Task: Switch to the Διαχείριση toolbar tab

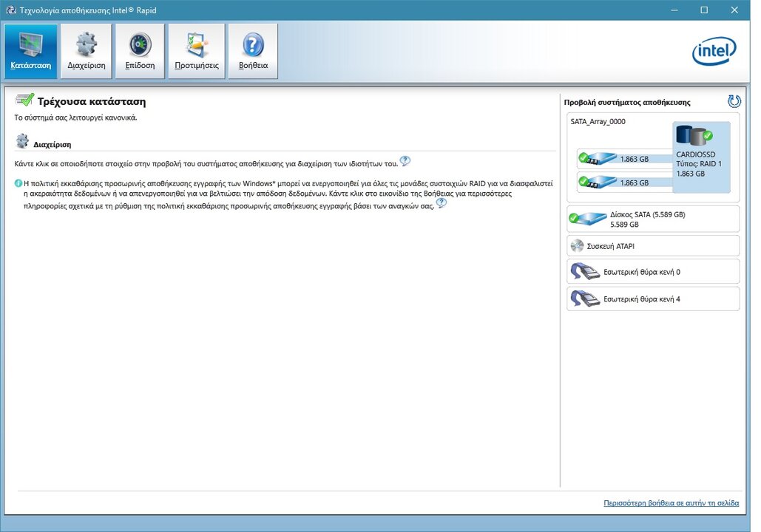Action: tap(87, 51)
